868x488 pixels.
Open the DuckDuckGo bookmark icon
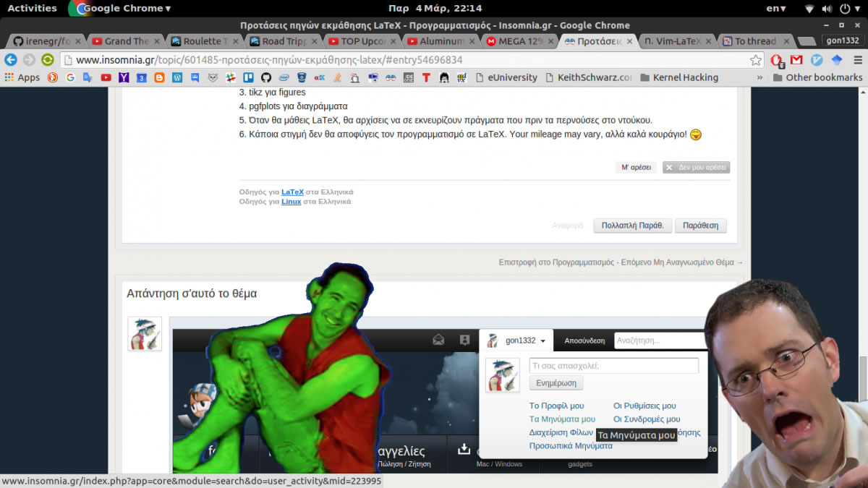click(x=53, y=77)
